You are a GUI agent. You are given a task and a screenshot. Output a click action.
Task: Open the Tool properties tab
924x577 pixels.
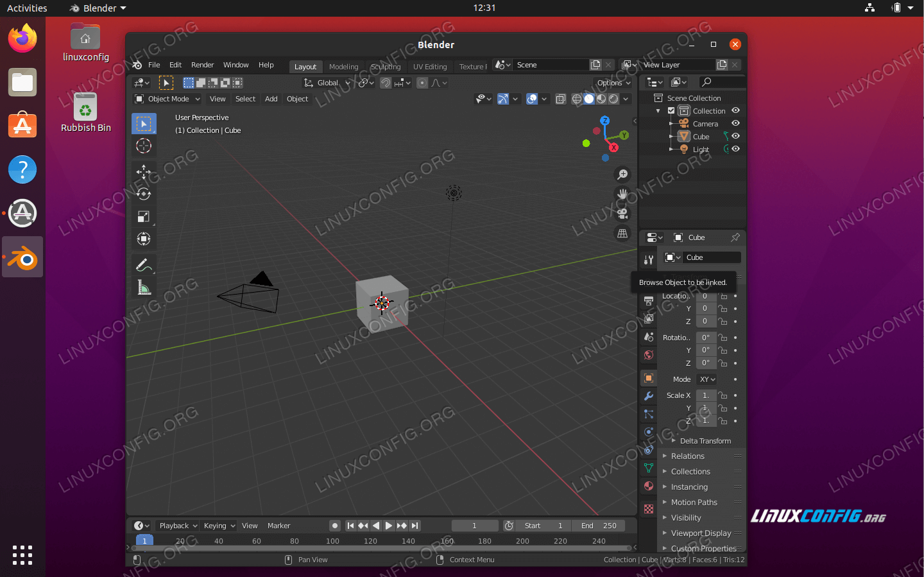pyautogui.click(x=649, y=260)
